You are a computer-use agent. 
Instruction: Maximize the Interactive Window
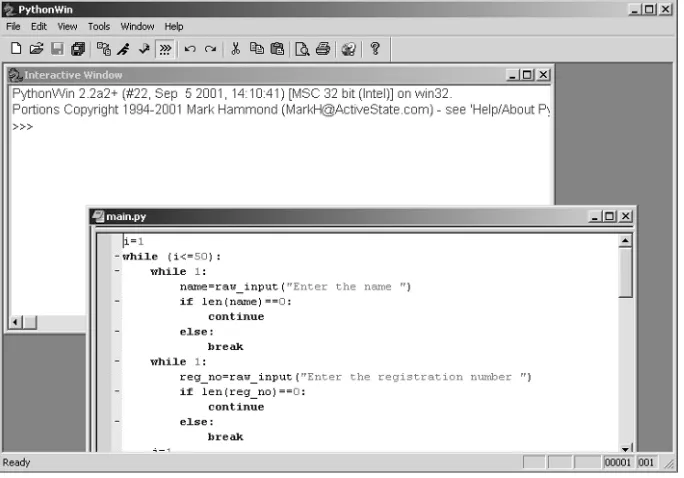click(527, 75)
